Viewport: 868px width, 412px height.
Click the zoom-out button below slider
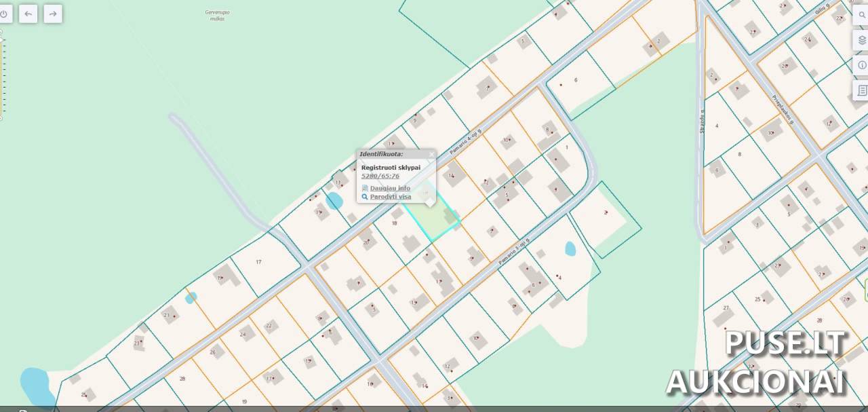point(1,118)
